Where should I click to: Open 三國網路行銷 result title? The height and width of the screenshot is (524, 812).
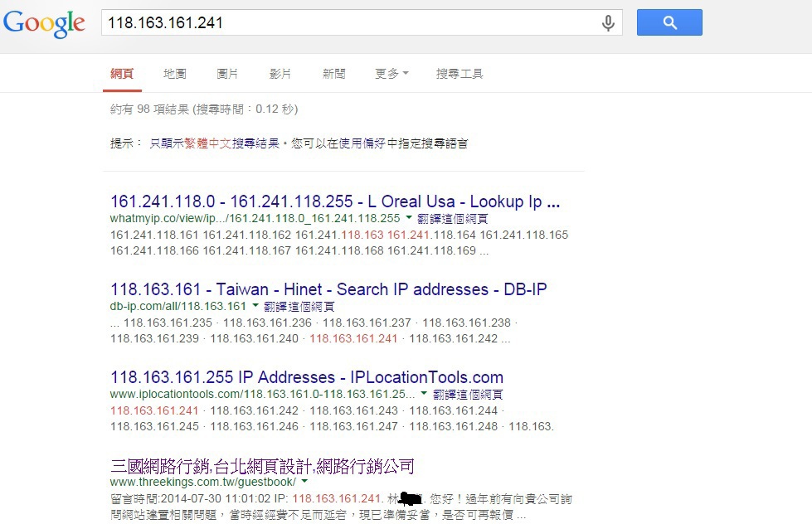click(x=262, y=466)
